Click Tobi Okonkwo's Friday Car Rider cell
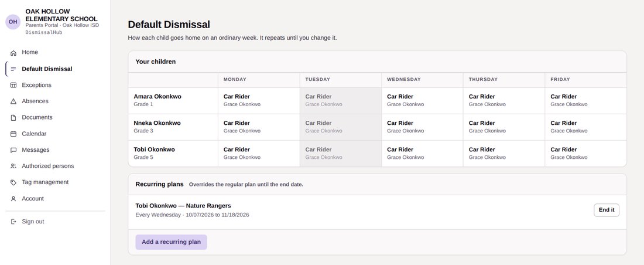This screenshot has width=644, height=265. [585, 154]
